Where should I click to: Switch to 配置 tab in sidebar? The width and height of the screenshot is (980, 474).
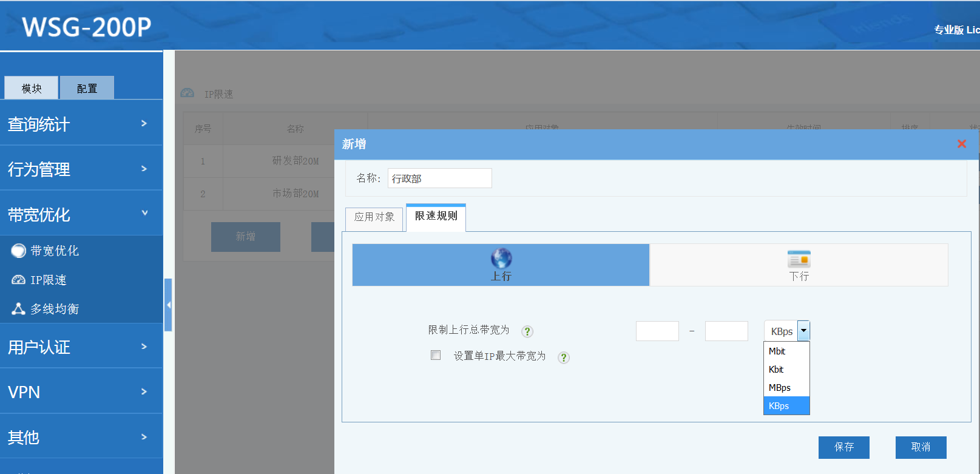(x=87, y=89)
